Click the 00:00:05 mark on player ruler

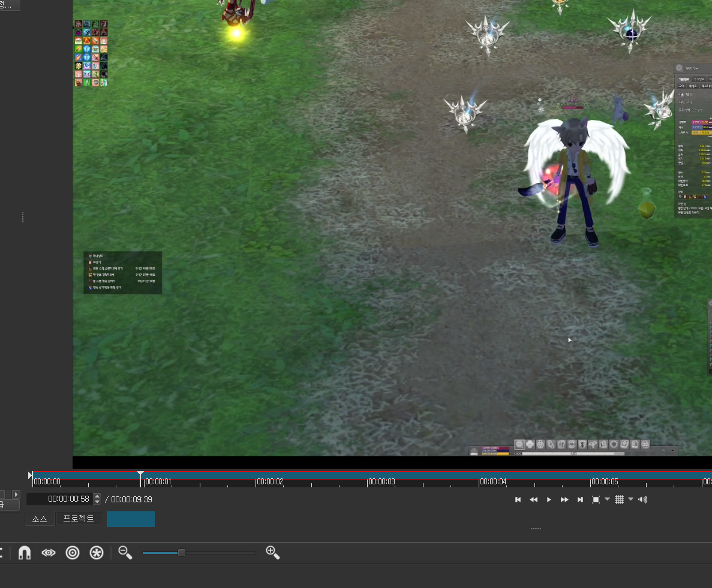605,481
